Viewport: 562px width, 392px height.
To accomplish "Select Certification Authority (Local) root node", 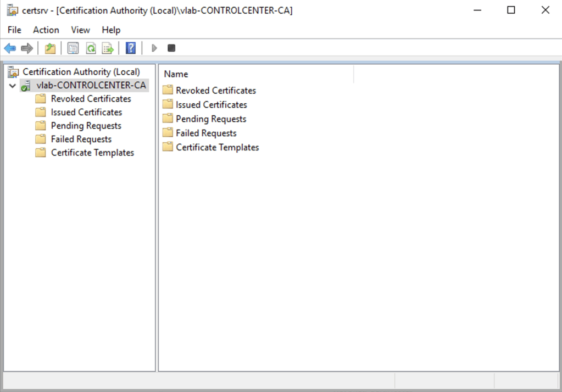I will tap(81, 72).
